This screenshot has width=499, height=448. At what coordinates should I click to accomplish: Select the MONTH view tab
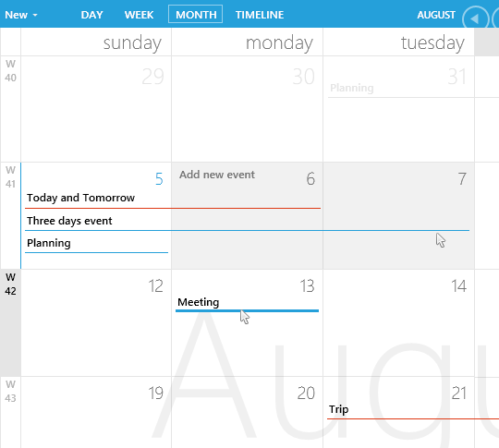195,15
